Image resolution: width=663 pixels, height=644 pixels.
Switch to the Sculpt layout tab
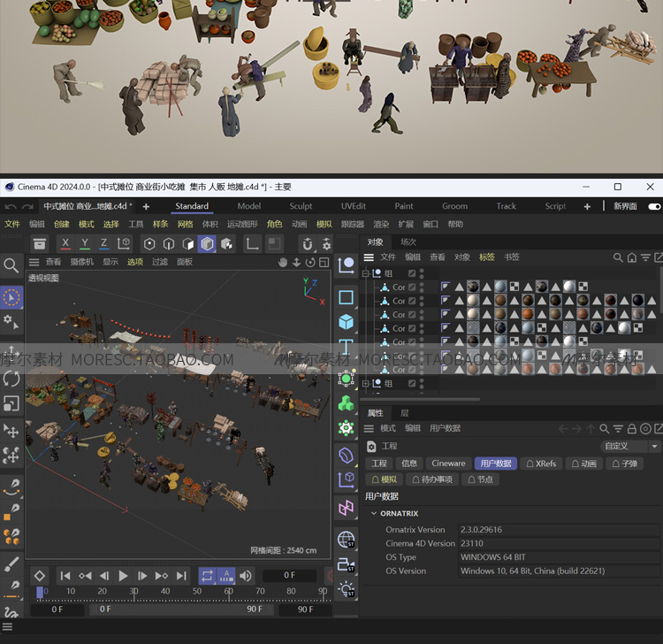301,206
